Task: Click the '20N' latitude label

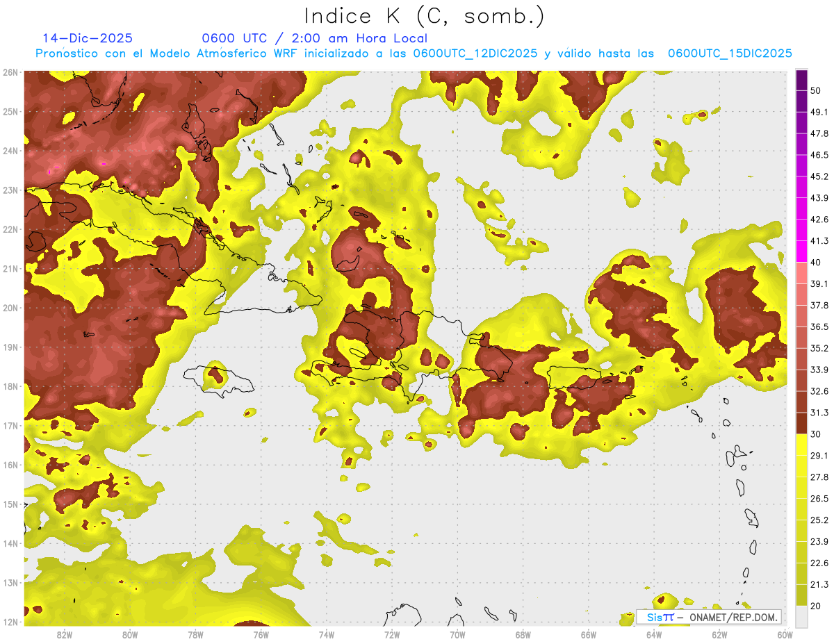Action: tap(10, 308)
